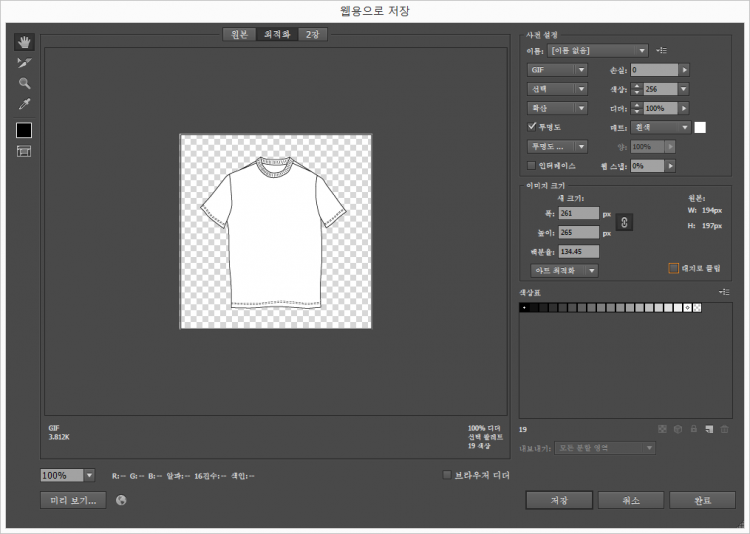750x534 pixels.
Task: Open the 확산 dither method dropdown
Action: 557,108
